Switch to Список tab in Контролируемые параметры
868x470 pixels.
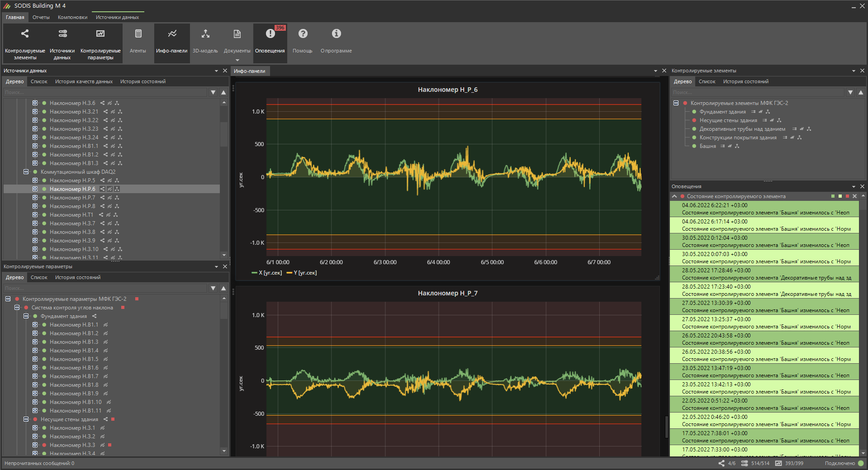click(x=39, y=277)
